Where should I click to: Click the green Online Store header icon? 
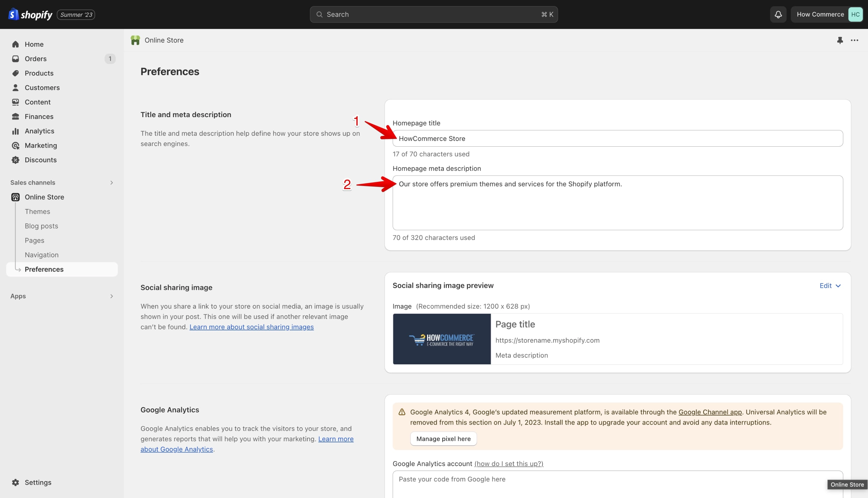pyautogui.click(x=135, y=40)
